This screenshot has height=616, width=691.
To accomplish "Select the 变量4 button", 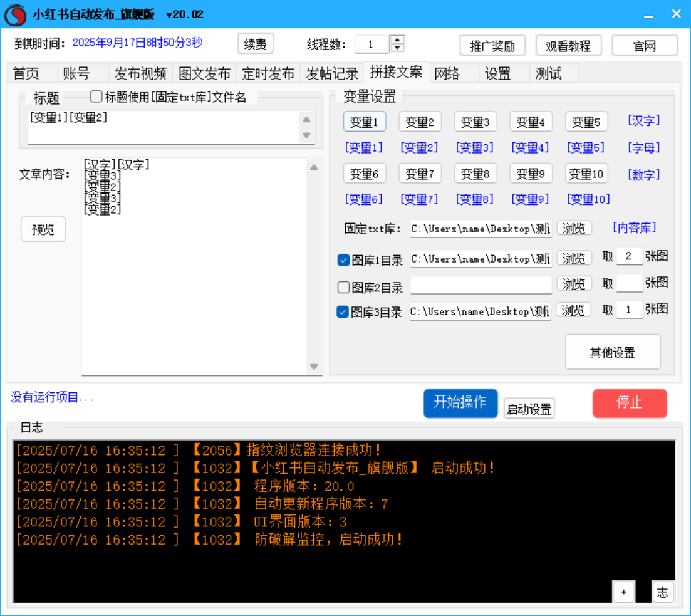I will (x=531, y=122).
